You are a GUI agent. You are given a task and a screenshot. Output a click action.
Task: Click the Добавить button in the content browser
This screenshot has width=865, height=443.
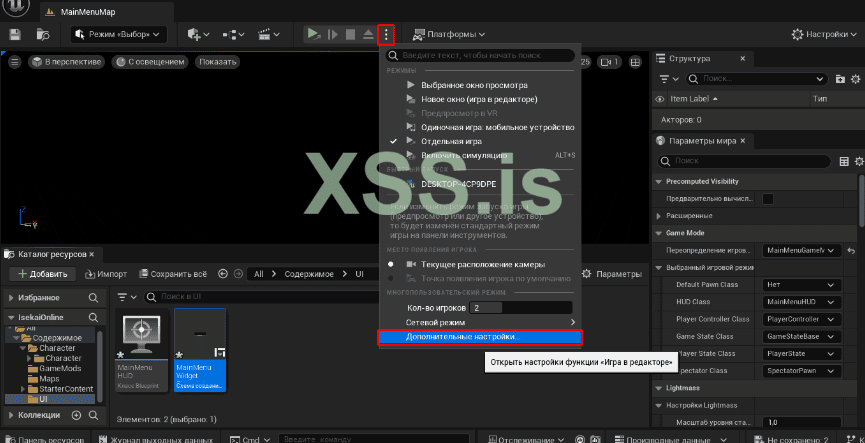click(42, 274)
